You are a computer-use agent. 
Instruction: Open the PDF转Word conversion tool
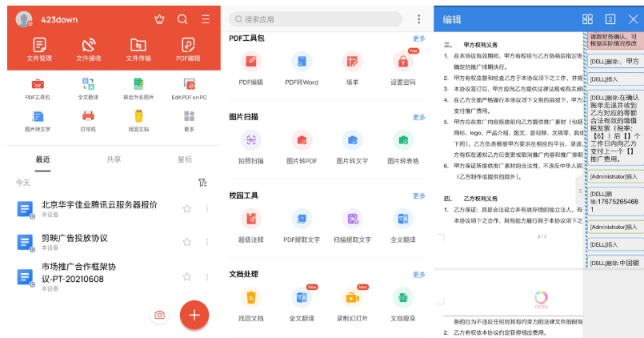[301, 65]
